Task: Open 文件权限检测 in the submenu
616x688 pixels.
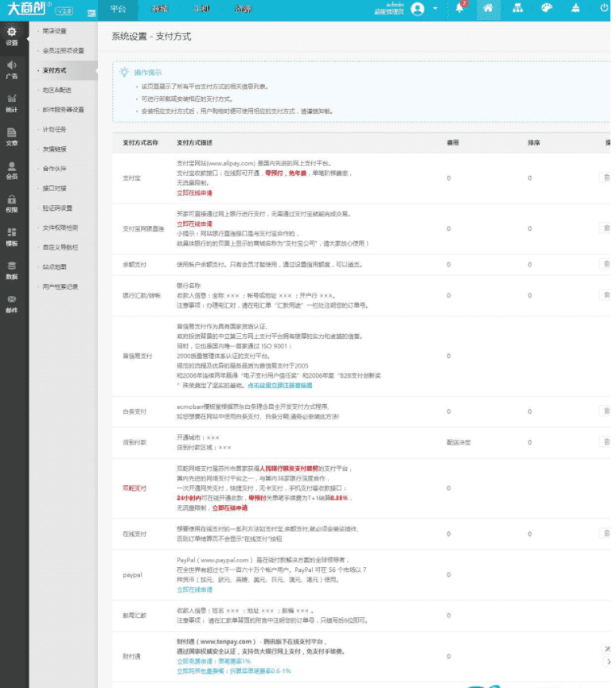Action: tap(60, 227)
